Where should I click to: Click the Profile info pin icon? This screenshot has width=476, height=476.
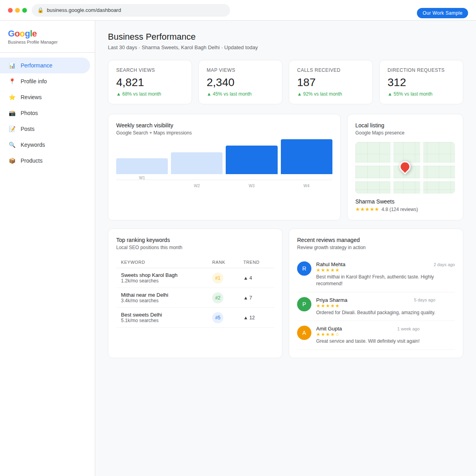12,81
